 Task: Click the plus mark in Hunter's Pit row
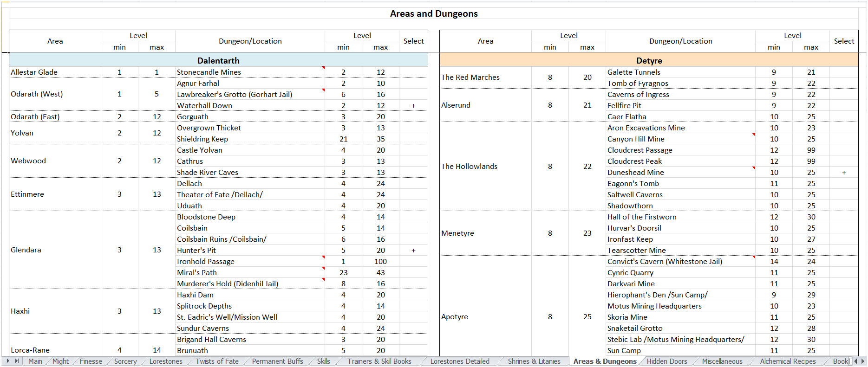pyautogui.click(x=413, y=251)
